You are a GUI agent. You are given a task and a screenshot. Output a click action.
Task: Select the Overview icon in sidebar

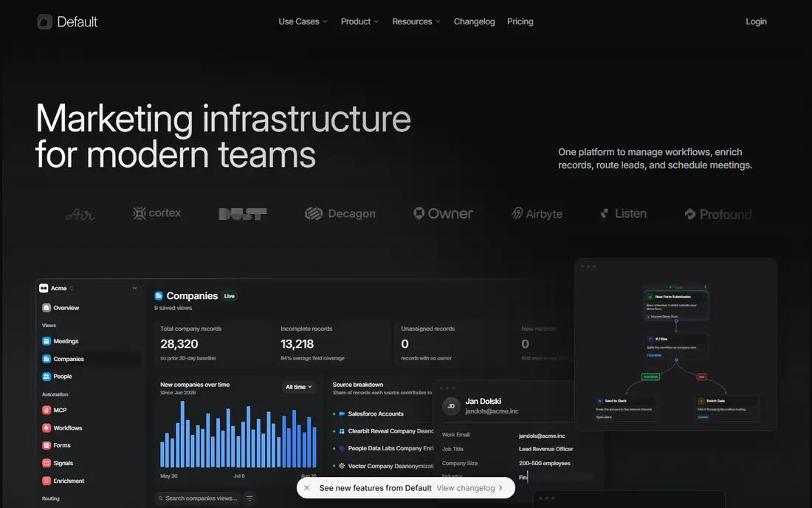click(47, 308)
